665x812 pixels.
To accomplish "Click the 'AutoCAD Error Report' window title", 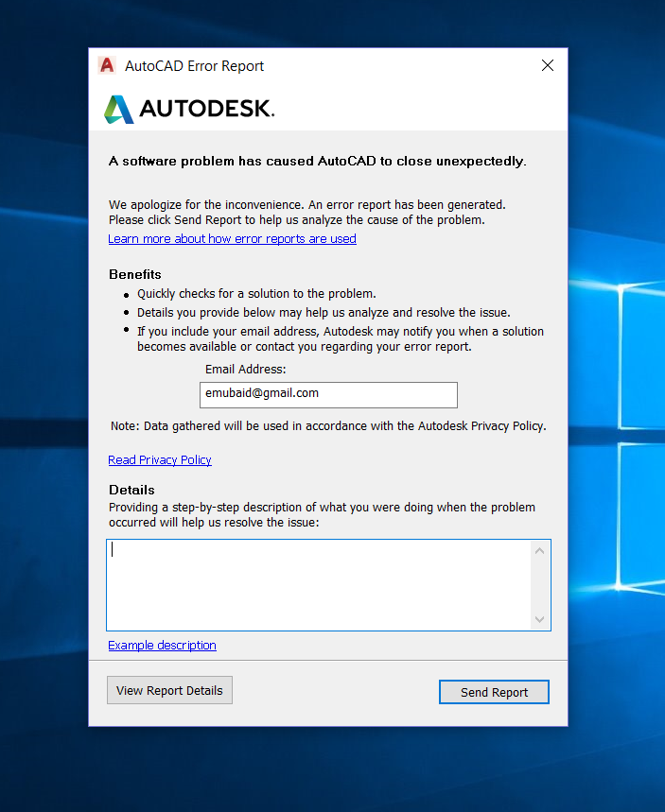I will (x=194, y=66).
